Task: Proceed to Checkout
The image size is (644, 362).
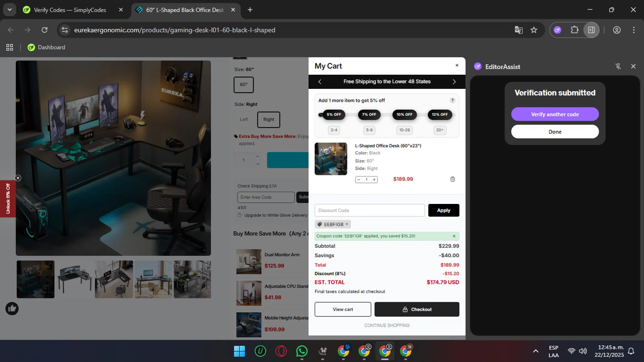Action: pos(417,309)
